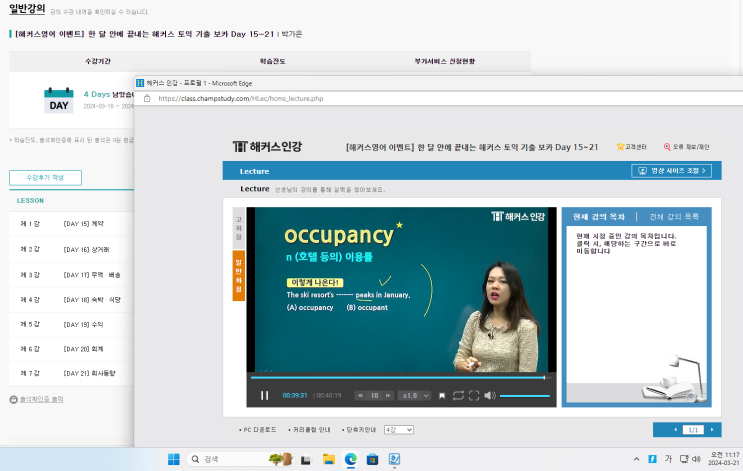The image size is (743, 471).
Task: Switch to Microsoft Edge in the taskbar
Action: 351,459
